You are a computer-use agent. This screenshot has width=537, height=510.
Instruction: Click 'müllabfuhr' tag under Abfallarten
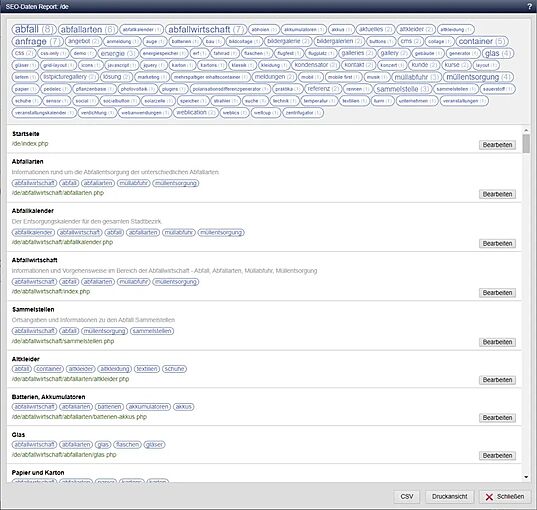tap(134, 183)
